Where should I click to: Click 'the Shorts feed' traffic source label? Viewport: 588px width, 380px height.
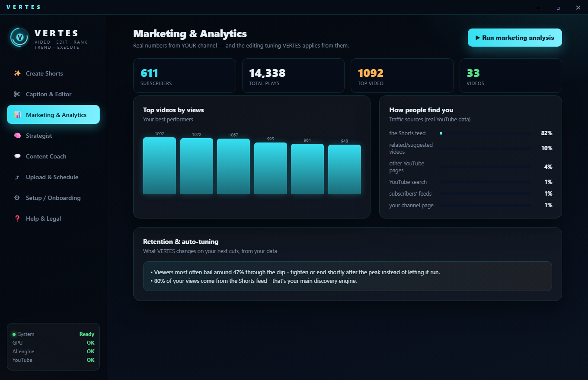tap(407, 133)
